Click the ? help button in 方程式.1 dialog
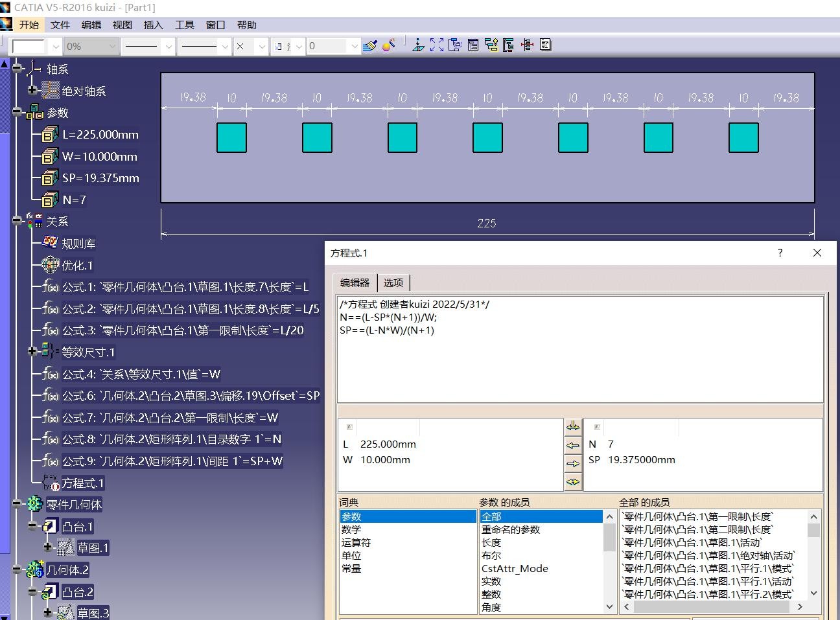 (x=780, y=253)
